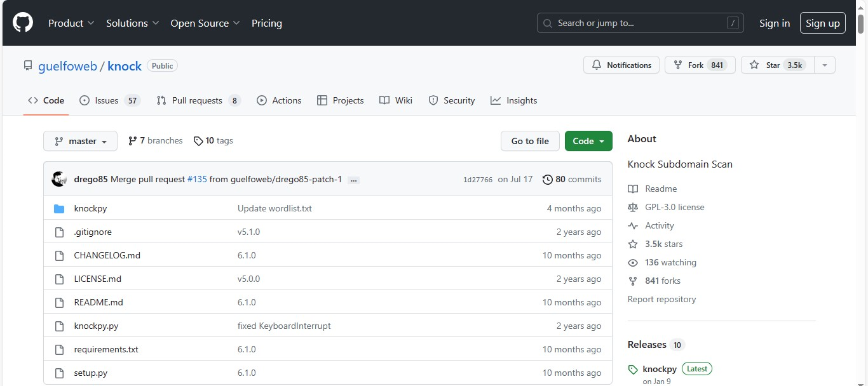Image resolution: width=868 pixels, height=386 pixels.
Task: Click the GitHub octocat logo
Action: point(22,22)
